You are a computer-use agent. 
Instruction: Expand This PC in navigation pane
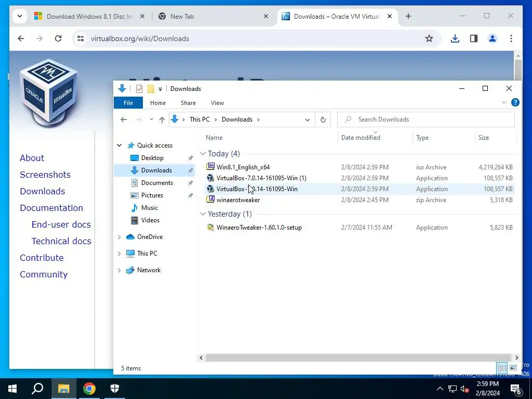[x=119, y=254]
